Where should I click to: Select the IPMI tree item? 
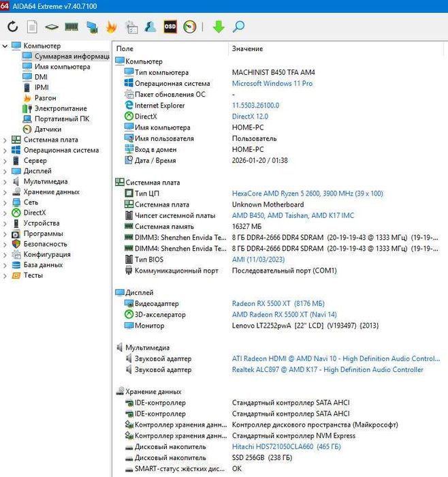42,88
